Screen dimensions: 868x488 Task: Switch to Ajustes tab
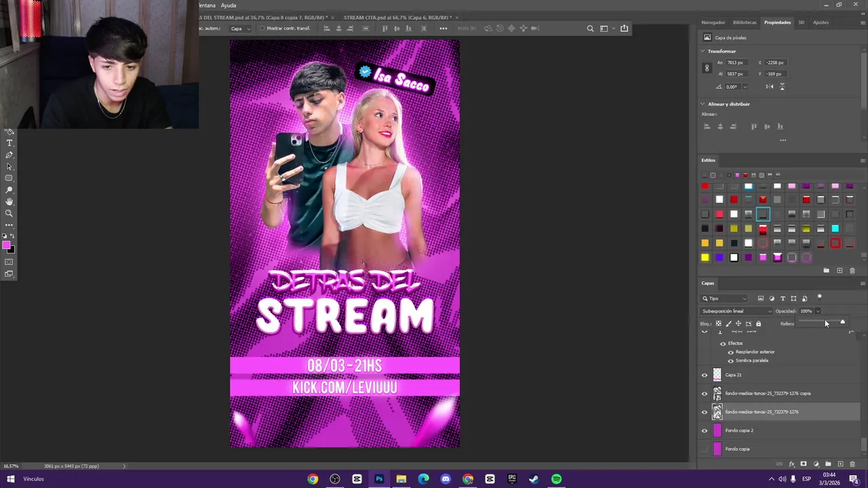tap(821, 22)
